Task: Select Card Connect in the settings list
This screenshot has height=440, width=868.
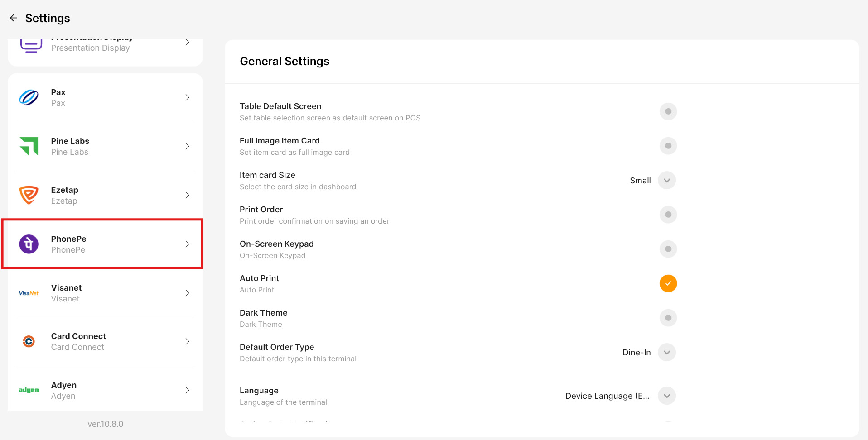Action: pos(105,342)
